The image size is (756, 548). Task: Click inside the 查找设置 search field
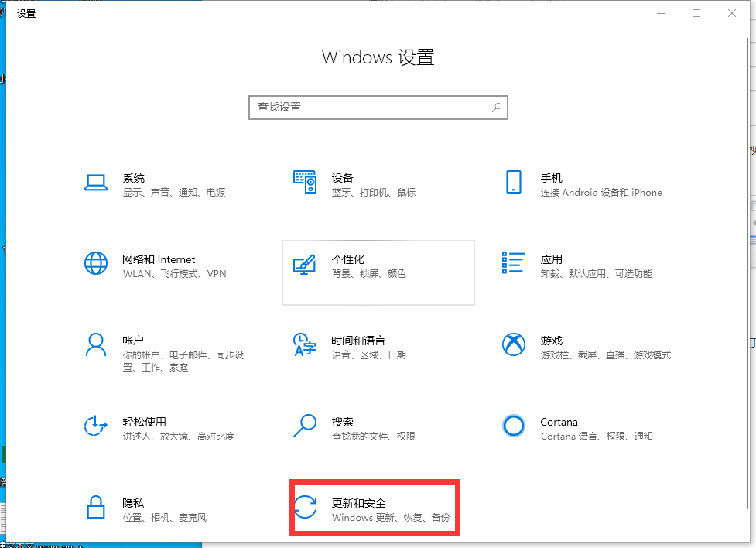[x=371, y=108]
